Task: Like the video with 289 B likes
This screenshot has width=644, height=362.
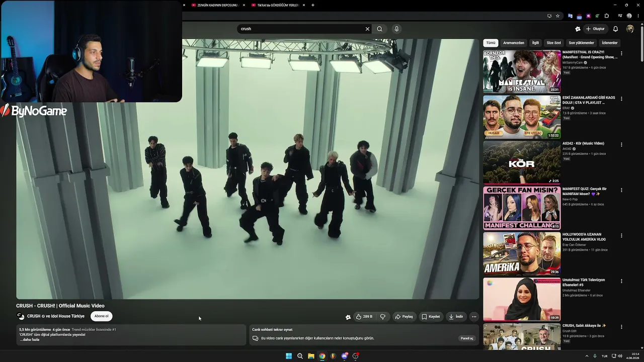Action: (x=364, y=317)
